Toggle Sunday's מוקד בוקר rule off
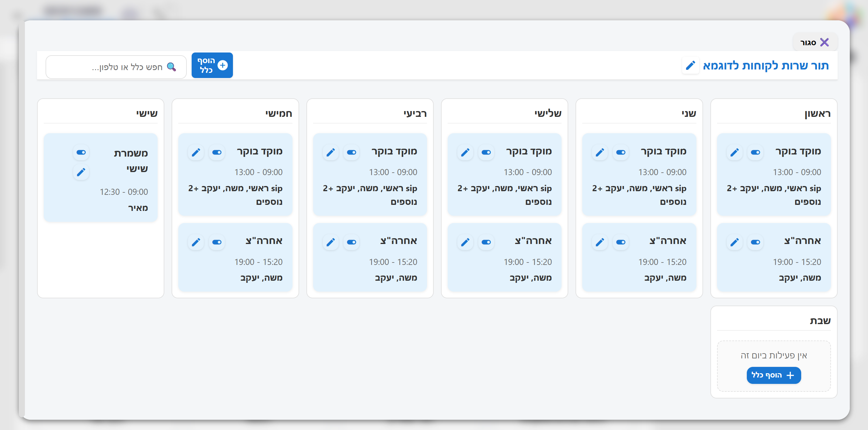 click(755, 153)
